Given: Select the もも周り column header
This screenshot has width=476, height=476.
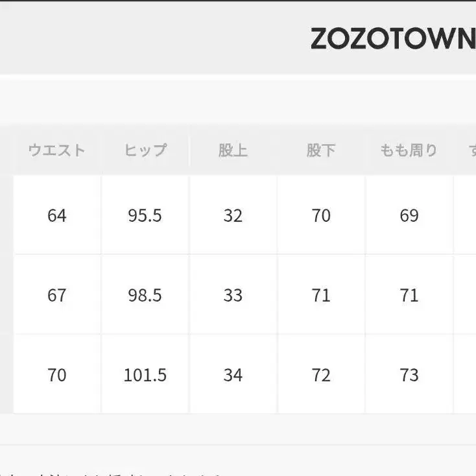Looking at the screenshot, I should click(409, 150).
